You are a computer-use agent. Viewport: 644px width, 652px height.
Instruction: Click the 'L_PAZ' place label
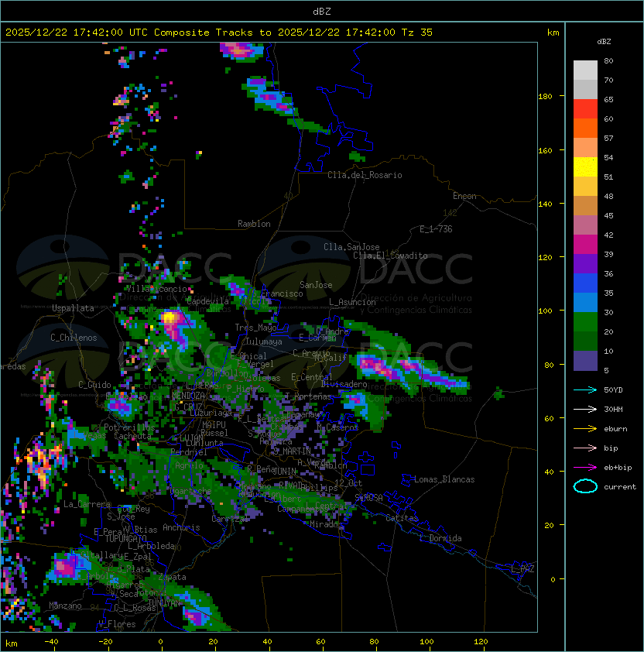click(x=522, y=570)
